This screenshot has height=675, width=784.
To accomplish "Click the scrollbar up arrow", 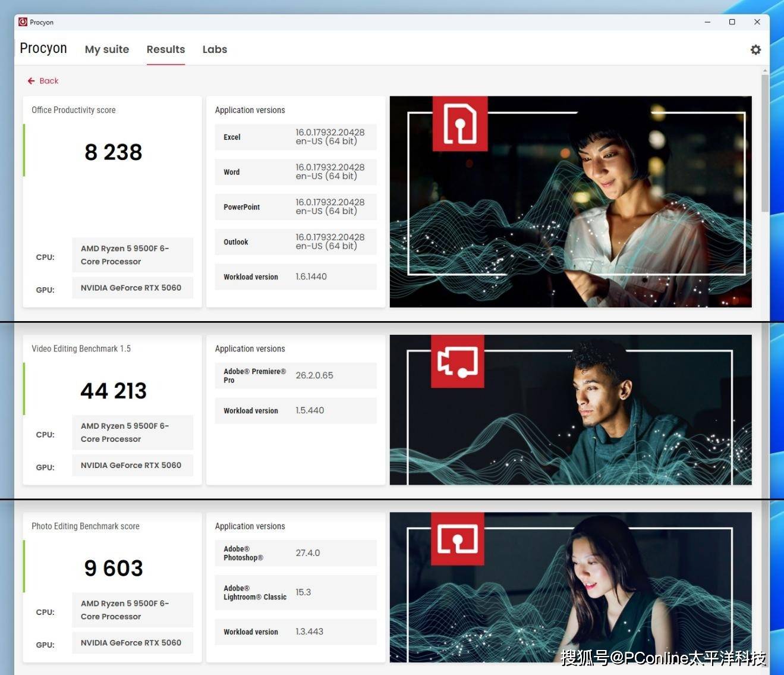I will tap(765, 71).
